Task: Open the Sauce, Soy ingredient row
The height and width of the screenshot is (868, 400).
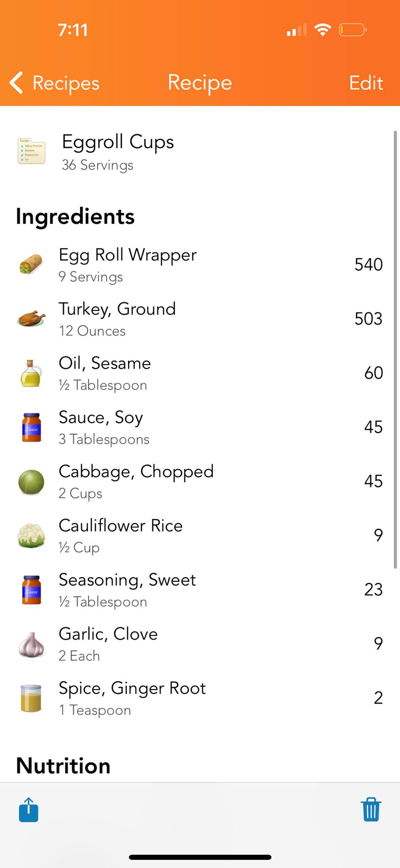Action: click(x=200, y=427)
